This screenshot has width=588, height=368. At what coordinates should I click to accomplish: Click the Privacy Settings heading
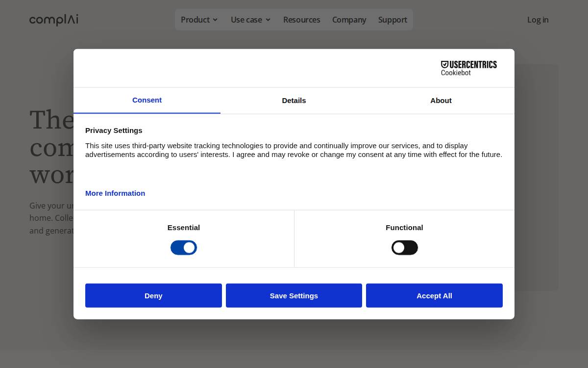pyautogui.click(x=114, y=131)
